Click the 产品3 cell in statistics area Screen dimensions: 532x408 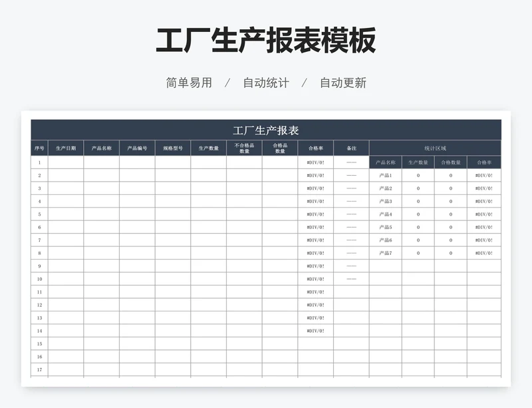click(x=386, y=202)
